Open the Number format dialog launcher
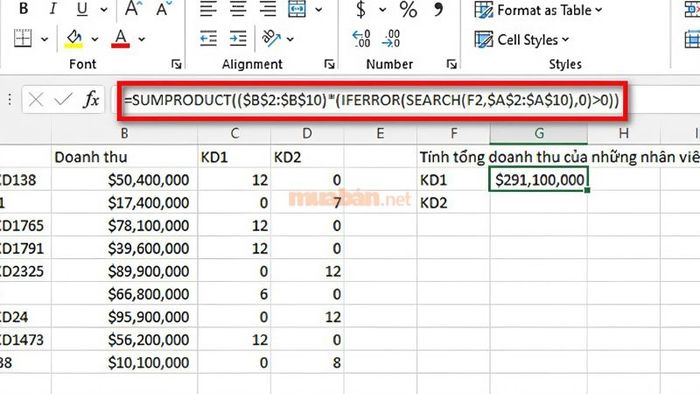This screenshot has height=394, width=700. 452,65
